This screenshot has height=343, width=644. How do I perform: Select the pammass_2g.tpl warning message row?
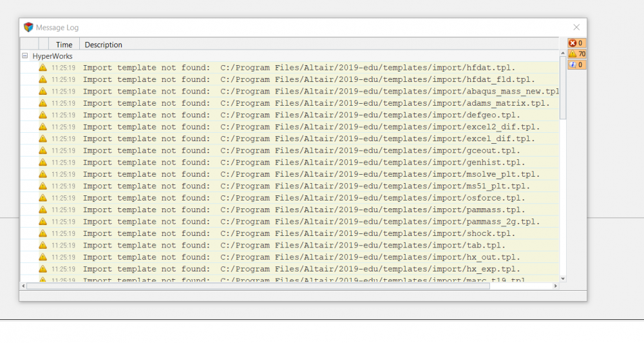tap(311, 222)
